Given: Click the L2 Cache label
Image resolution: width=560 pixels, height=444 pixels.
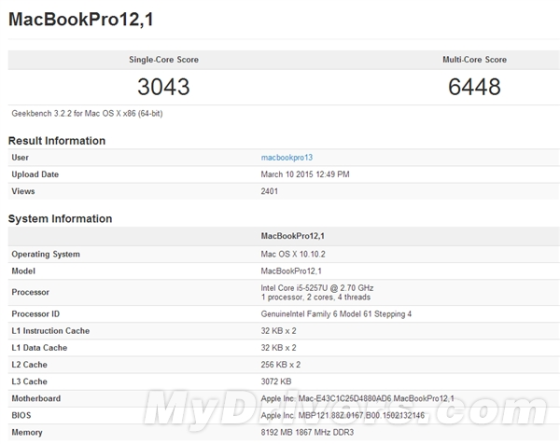Looking at the screenshot, I should tap(29, 365).
